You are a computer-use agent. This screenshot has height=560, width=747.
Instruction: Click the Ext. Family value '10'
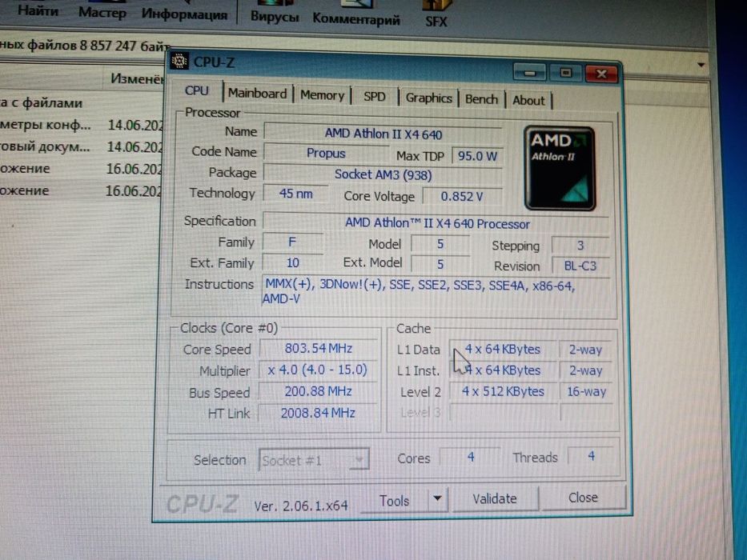tap(292, 263)
